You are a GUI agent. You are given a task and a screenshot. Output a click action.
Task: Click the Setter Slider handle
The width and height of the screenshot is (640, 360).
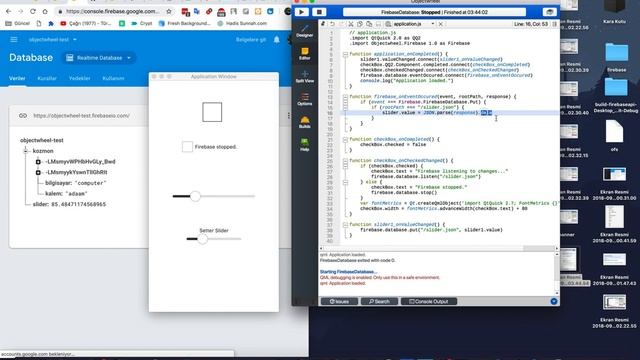(202, 239)
